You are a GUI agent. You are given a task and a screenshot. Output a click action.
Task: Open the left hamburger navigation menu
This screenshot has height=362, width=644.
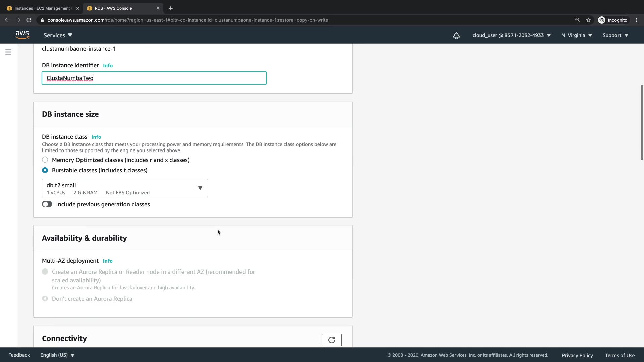point(8,52)
